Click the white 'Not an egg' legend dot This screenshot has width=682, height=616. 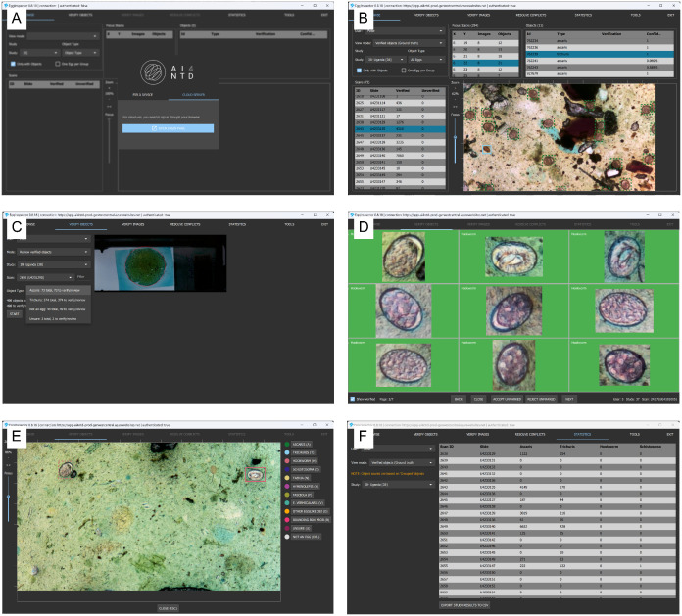point(287,537)
